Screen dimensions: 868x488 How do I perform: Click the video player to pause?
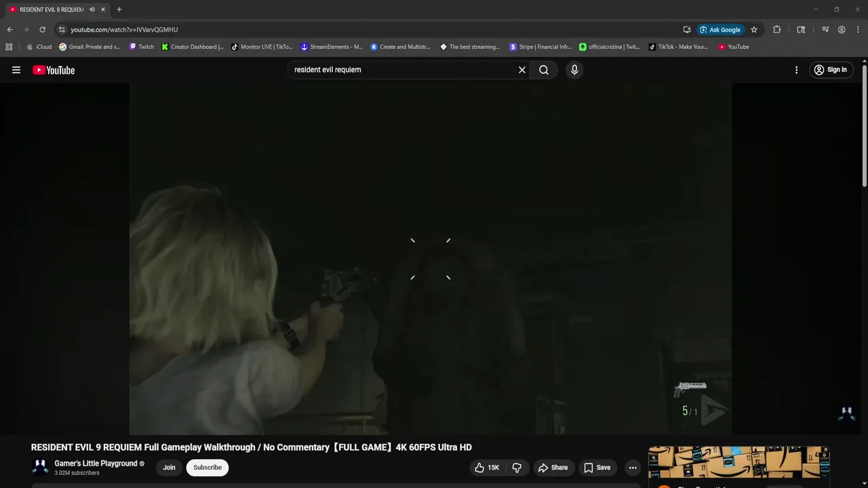pyautogui.click(x=430, y=259)
